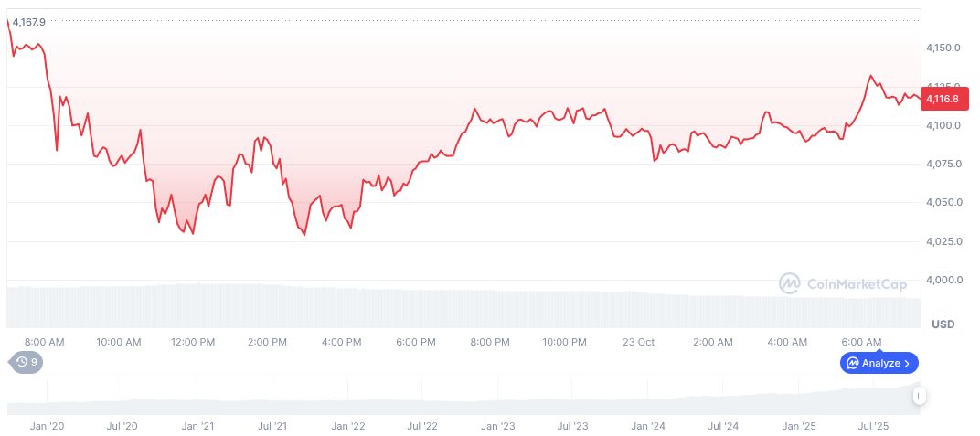Click the 4,000.0 price axis label
Image resolution: width=980 pixels, height=436 pixels.
pyautogui.click(x=943, y=280)
